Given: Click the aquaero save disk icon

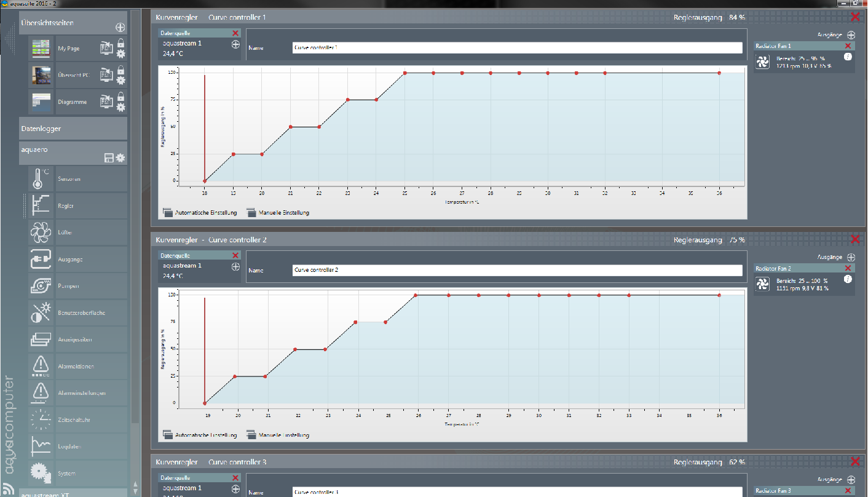Looking at the screenshot, I should (109, 159).
